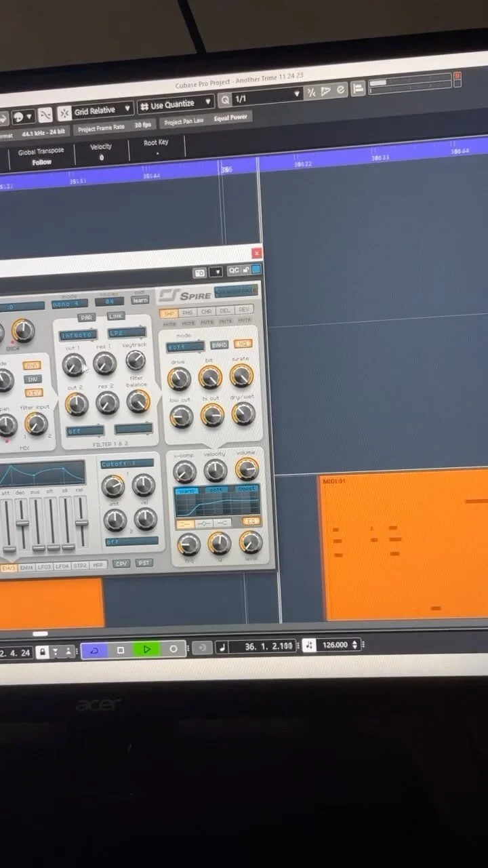Toggle oscillator KEY button
488x868 pixels.
[33, 393]
